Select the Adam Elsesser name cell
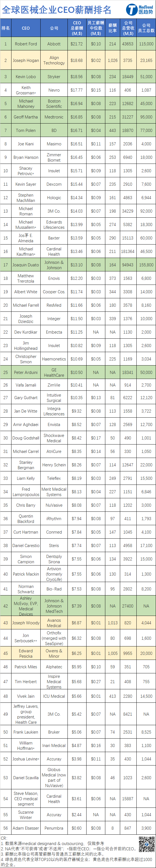Screen dimensions: 156x868 [25, 828]
